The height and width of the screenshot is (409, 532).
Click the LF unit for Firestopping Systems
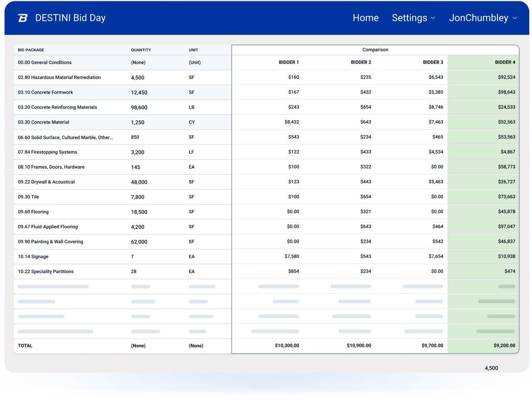(192, 152)
